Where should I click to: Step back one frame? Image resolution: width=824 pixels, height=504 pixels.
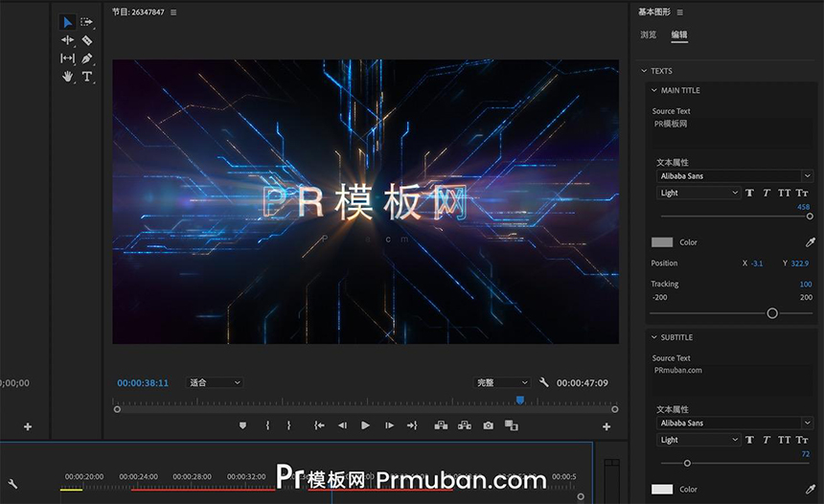coord(342,425)
